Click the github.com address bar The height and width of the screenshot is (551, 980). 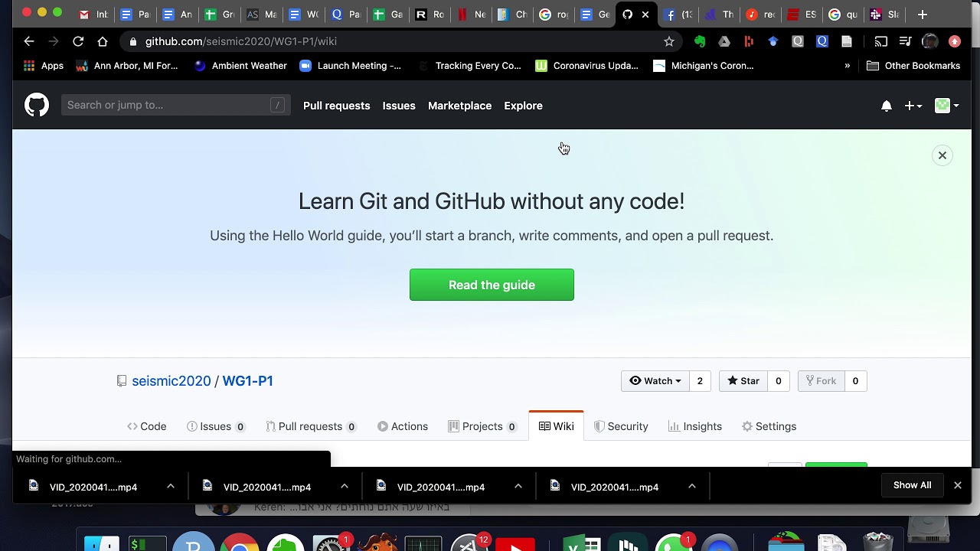tap(398, 41)
